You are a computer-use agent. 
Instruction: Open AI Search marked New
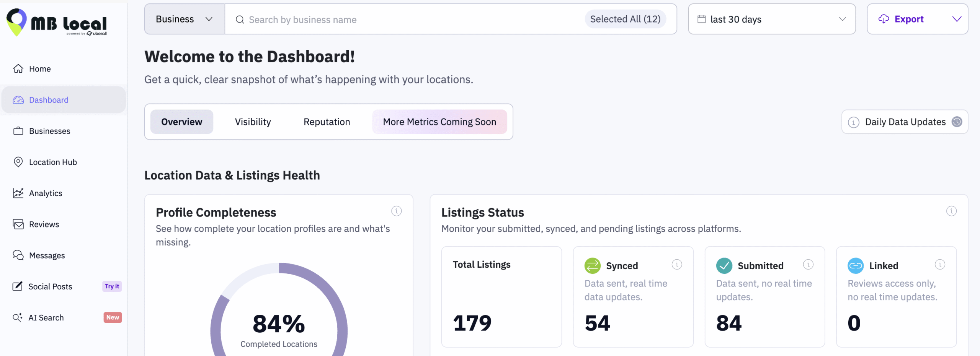click(x=46, y=318)
